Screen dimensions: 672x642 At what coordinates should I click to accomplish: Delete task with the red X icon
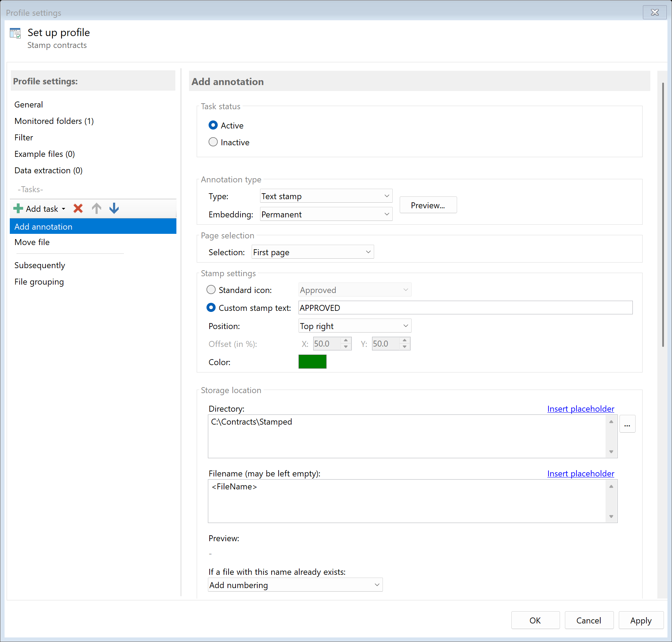click(78, 209)
